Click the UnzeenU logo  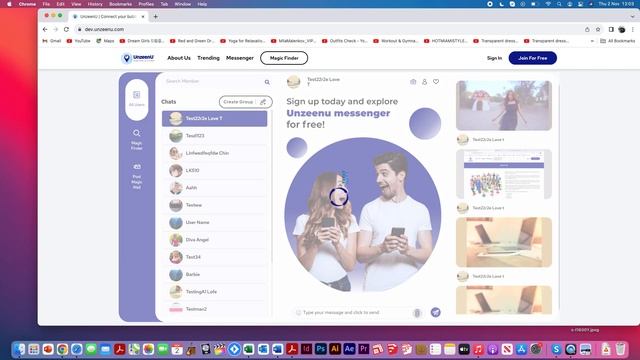[x=138, y=58]
